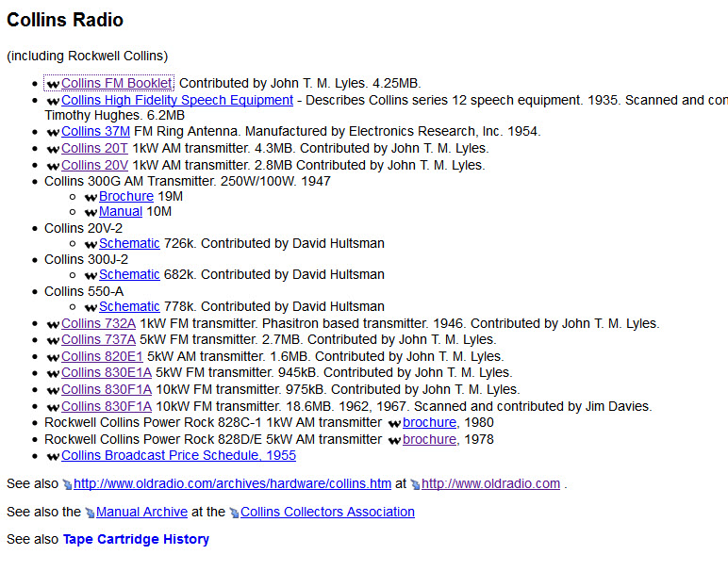The height and width of the screenshot is (571, 728).
Task: Click the W icon beside Schematic 778k
Action: click(91, 307)
